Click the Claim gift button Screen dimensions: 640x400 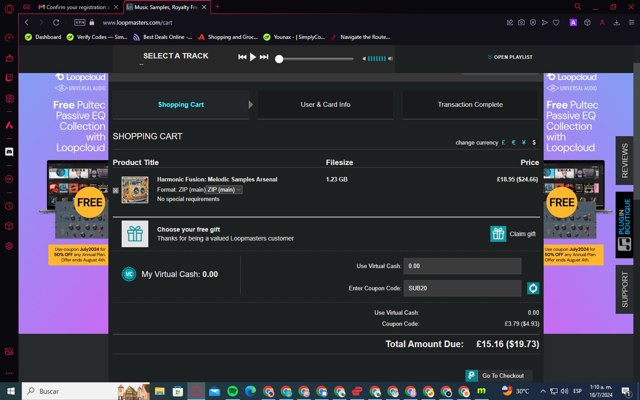[x=513, y=234]
